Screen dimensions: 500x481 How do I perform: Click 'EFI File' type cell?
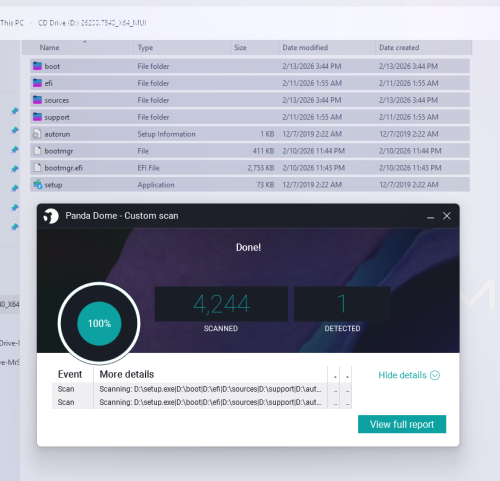point(148,168)
